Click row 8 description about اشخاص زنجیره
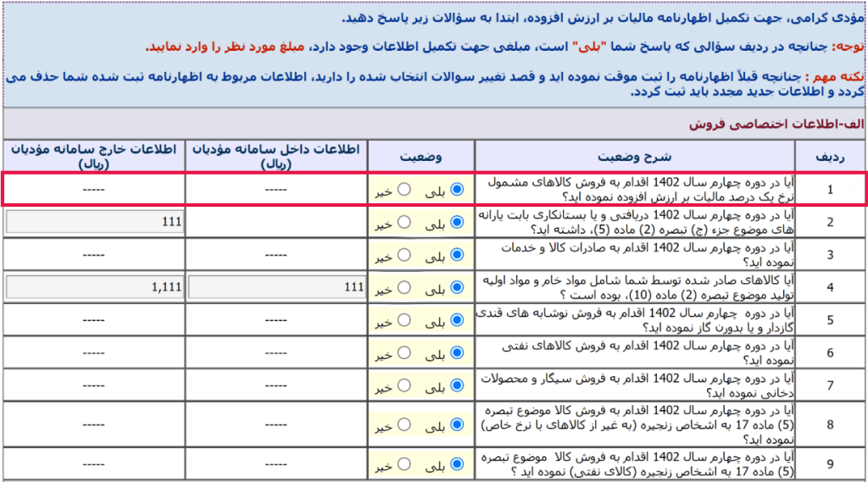Screen dimensions: 868x482 tap(637, 425)
